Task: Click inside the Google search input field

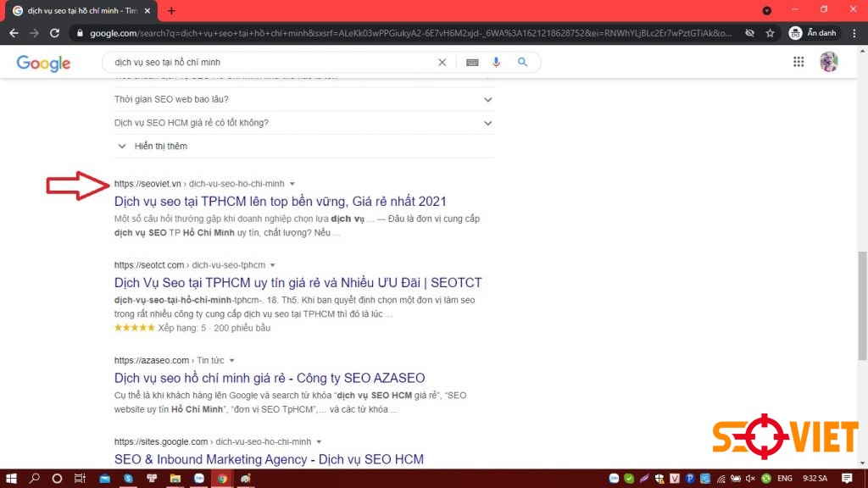Action: [x=254, y=62]
